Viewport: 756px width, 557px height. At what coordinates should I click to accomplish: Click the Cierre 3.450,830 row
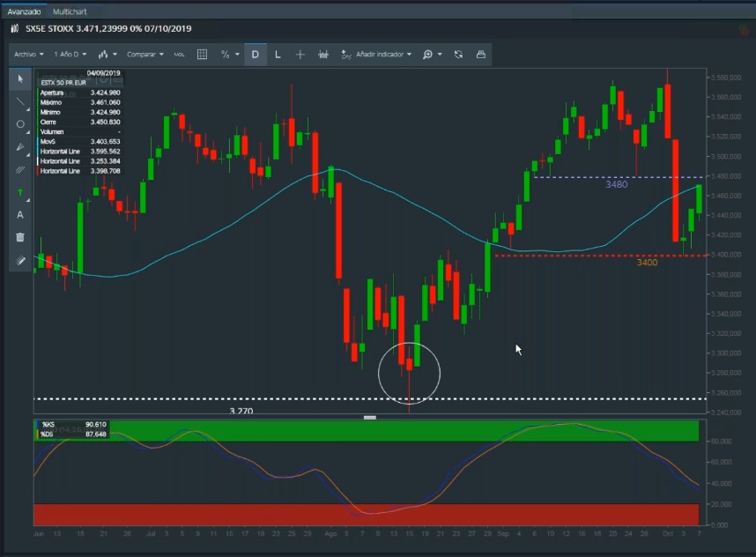pos(79,122)
